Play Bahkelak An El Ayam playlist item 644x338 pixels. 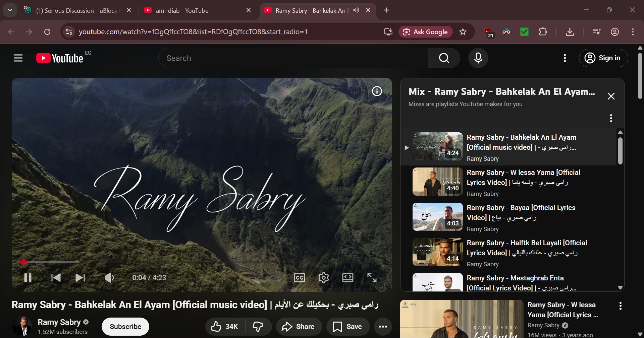click(x=508, y=147)
